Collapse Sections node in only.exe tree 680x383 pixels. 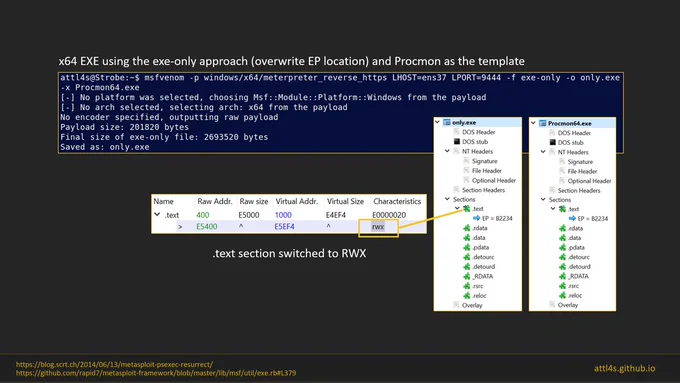click(x=447, y=199)
